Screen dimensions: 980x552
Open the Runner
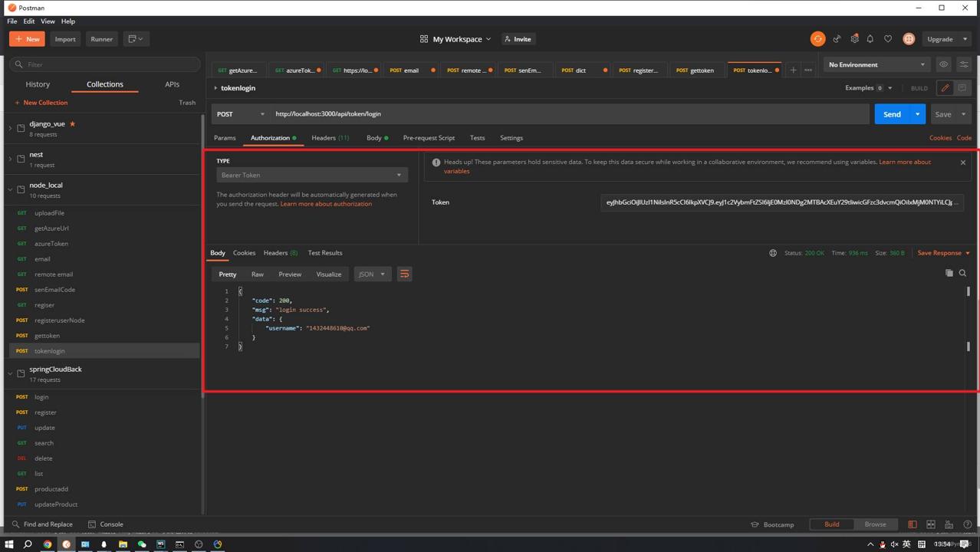(x=101, y=39)
